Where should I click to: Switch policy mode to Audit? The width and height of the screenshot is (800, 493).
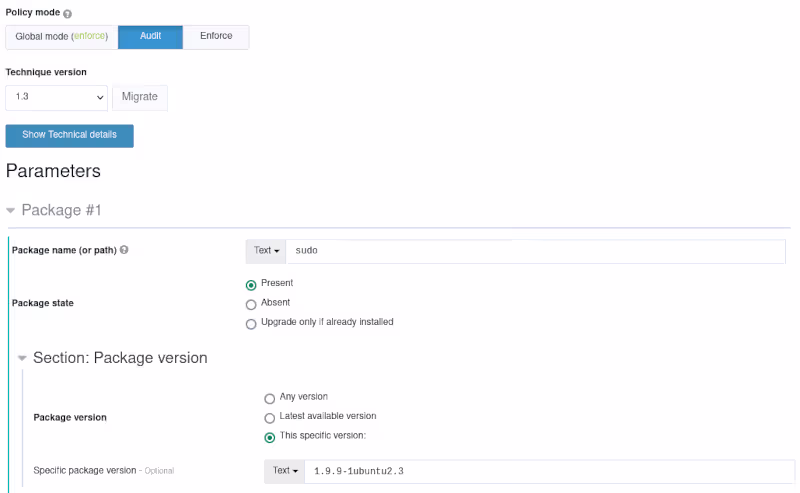(150, 37)
